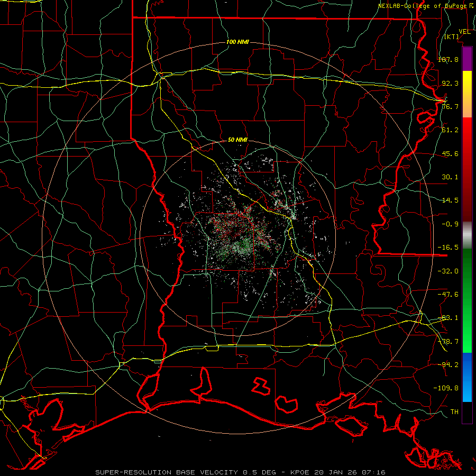Click the -109.8 velocity scale value

click(x=446, y=388)
